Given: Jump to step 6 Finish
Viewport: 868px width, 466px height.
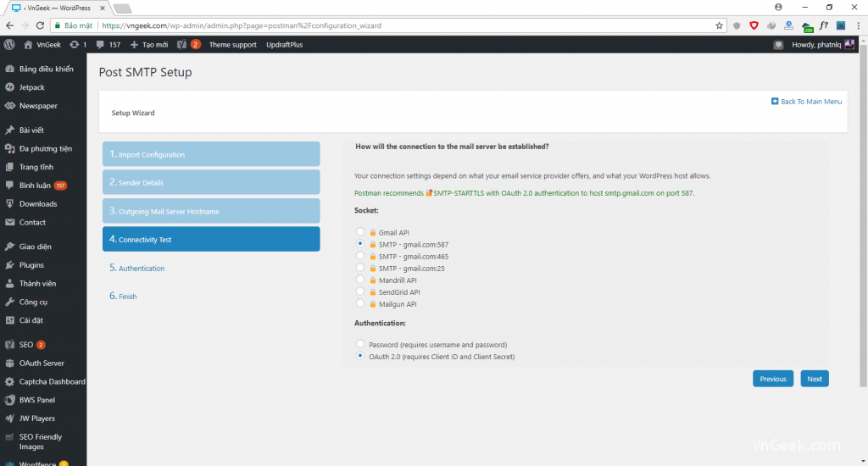Looking at the screenshot, I should pos(123,296).
